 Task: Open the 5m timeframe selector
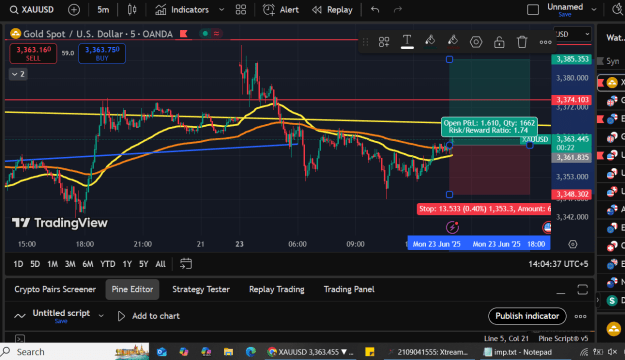(103, 10)
